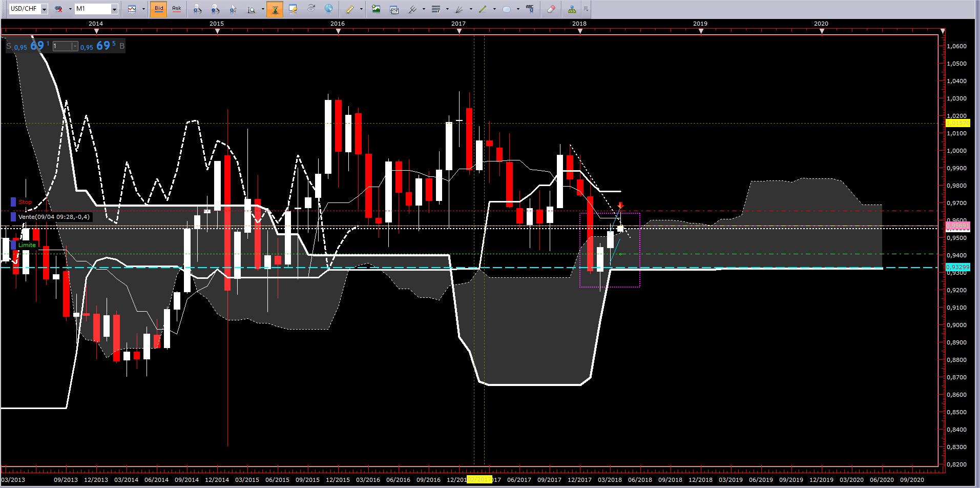Click the green hierarchy tree icon
Image resolution: width=980 pixels, height=488 pixels.
click(572, 9)
